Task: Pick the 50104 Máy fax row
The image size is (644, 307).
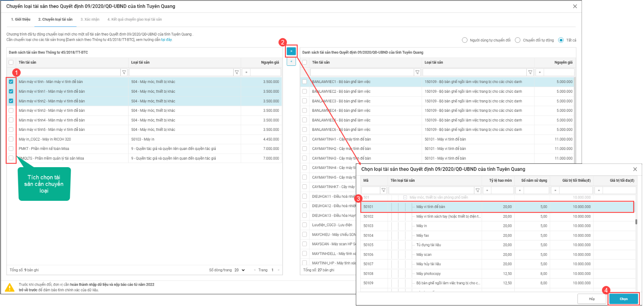Action: 497,236
